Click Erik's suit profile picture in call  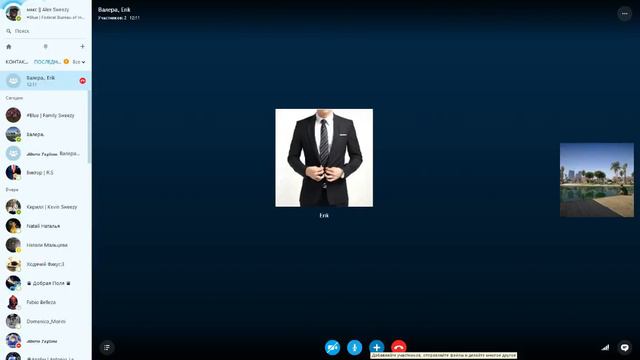pos(324,158)
